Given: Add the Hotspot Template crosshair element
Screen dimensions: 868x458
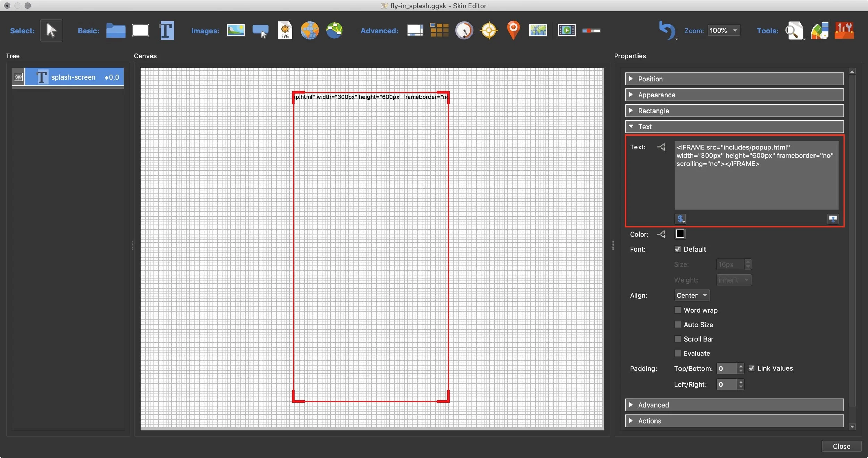Looking at the screenshot, I should click(489, 31).
